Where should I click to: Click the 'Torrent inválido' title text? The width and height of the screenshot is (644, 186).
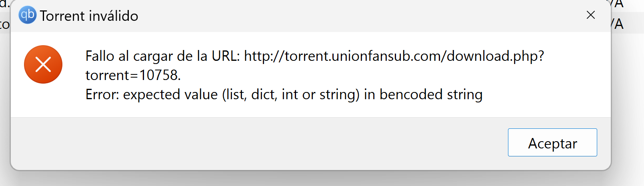pos(89,16)
